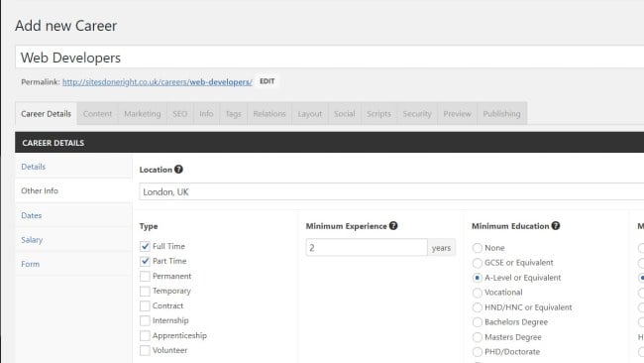Follow the web-developers permalink URL
Image resolution: width=644 pixels, height=363 pixels.
tap(158, 81)
